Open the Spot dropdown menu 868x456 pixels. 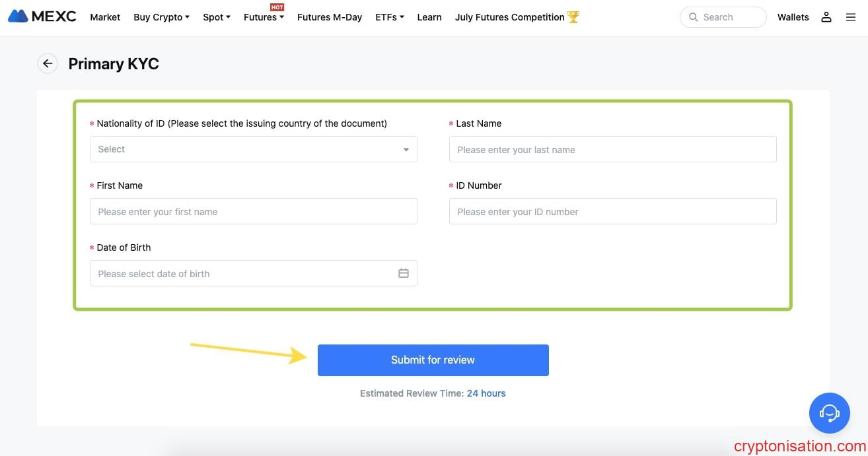pyautogui.click(x=216, y=17)
